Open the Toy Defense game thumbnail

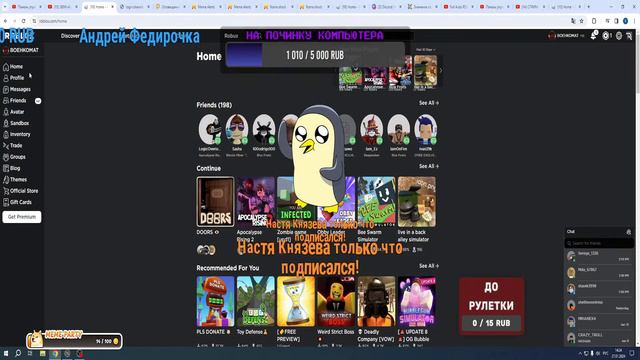tap(256, 301)
